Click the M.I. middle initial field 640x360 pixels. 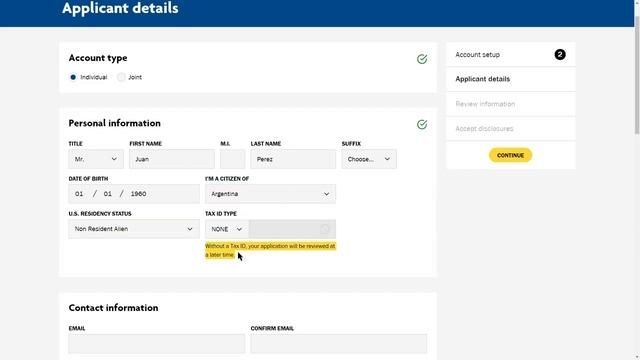click(233, 159)
